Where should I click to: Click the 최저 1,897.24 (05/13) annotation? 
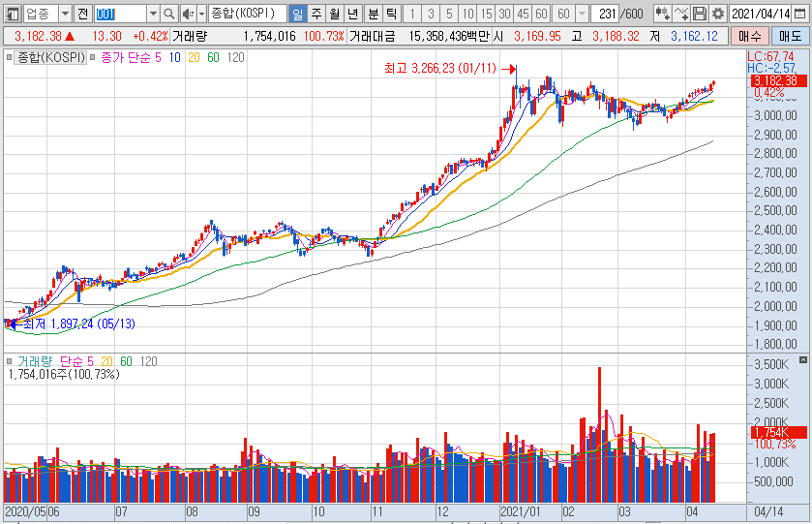click(79, 324)
